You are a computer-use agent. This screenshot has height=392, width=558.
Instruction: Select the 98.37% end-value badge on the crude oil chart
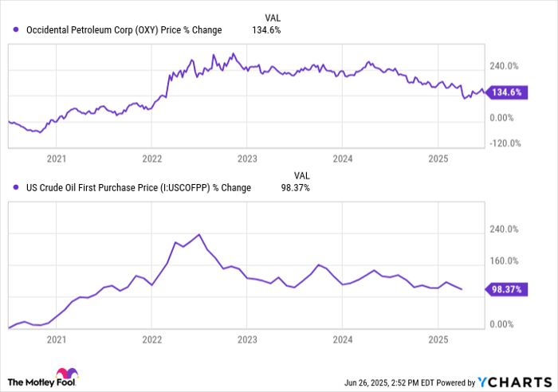pos(505,290)
